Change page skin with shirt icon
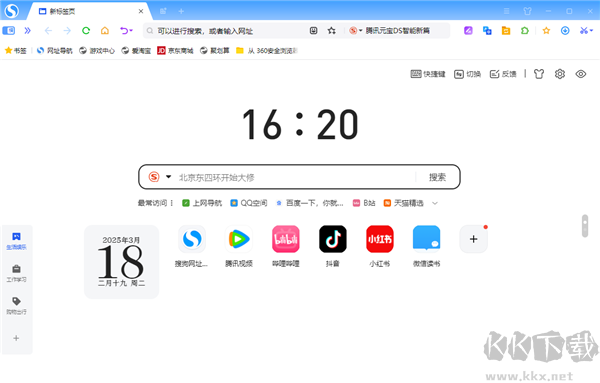600x383 pixels. (x=539, y=74)
